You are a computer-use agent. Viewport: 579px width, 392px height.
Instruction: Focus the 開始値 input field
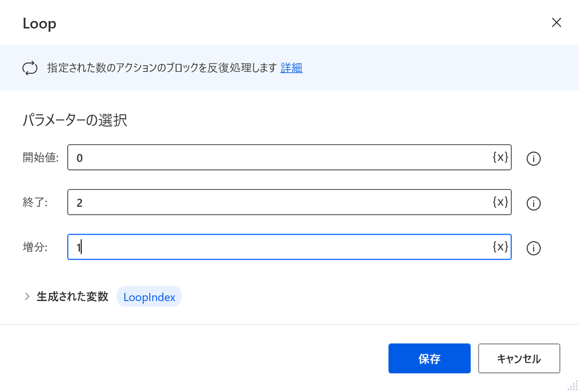click(x=289, y=157)
